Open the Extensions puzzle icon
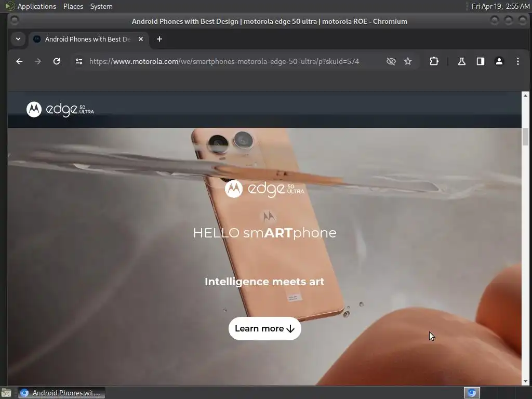The image size is (532, 399). (434, 61)
